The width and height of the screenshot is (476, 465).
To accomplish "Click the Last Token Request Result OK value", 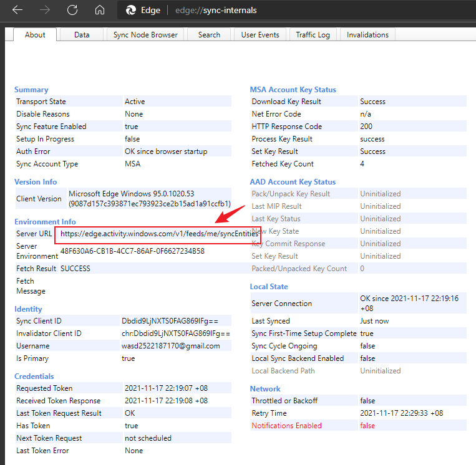I will click(130, 413).
